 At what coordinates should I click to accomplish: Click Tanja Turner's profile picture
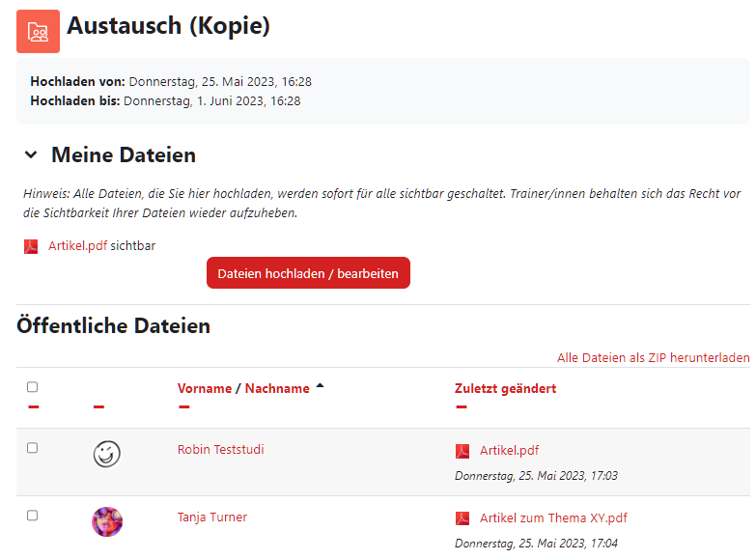click(107, 521)
